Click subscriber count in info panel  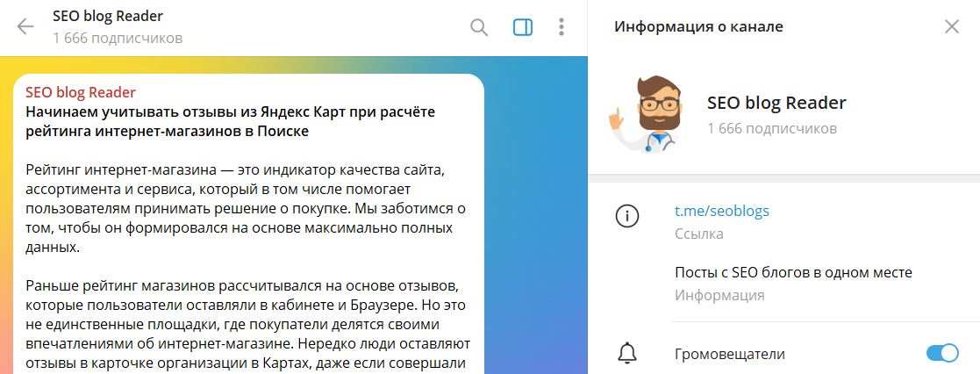[772, 129]
